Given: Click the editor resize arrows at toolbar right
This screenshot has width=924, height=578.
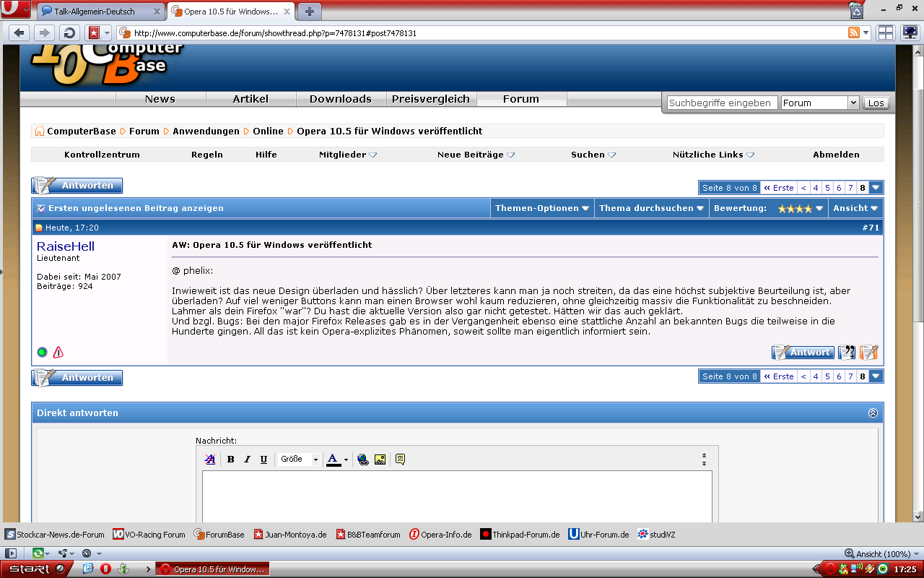Looking at the screenshot, I should tap(704, 460).
